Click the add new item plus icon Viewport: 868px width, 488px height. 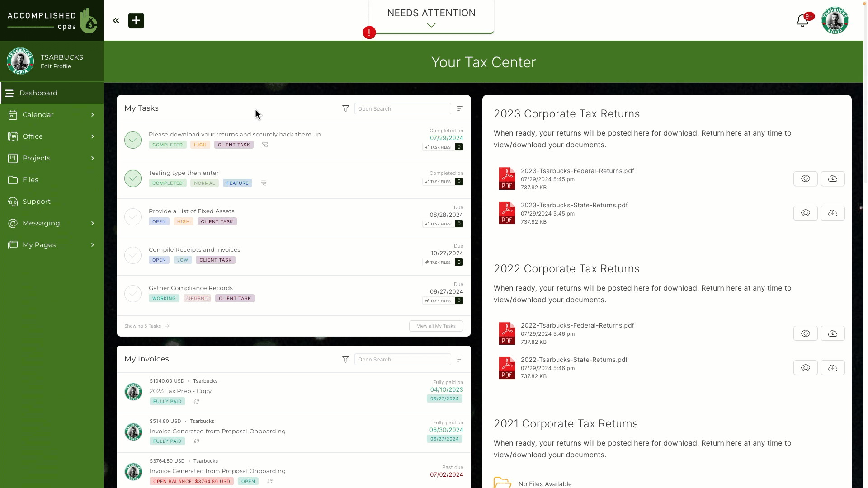[136, 20]
